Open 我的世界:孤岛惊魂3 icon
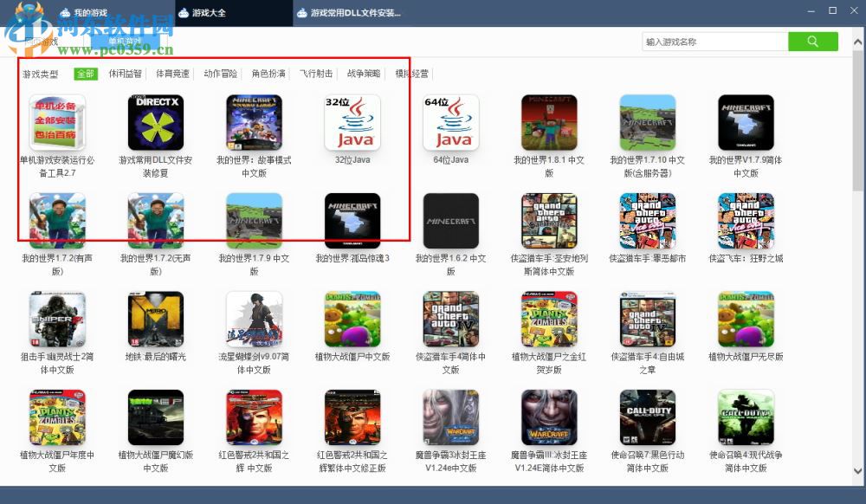Image resolution: width=866 pixels, height=504 pixels. point(352,221)
